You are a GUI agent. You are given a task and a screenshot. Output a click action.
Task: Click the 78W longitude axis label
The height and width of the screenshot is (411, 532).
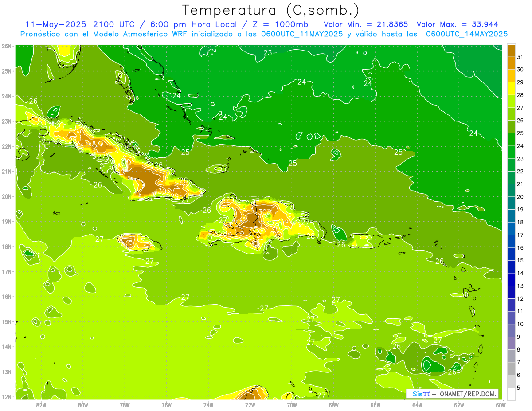click(125, 405)
